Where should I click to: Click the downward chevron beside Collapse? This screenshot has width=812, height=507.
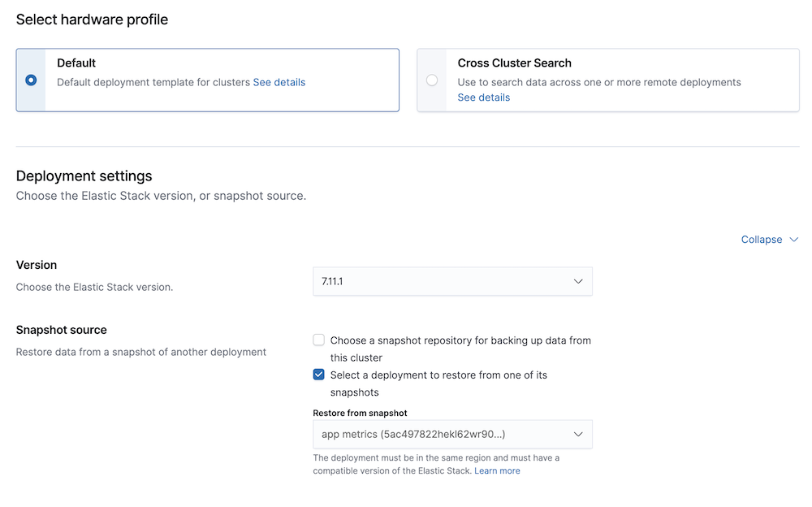[794, 240]
